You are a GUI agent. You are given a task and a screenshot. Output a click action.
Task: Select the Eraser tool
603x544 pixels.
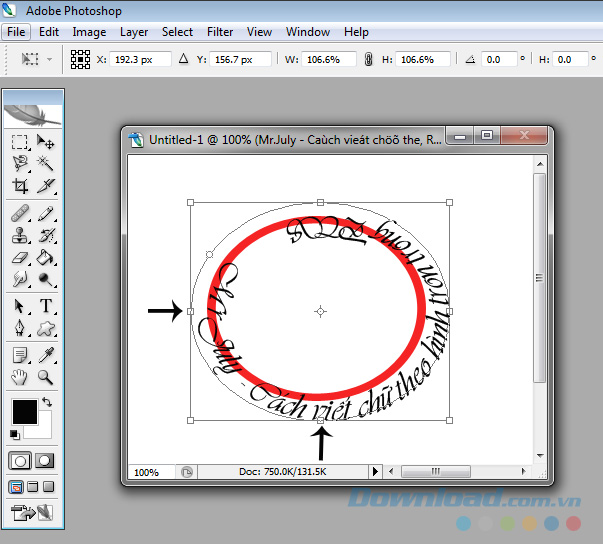pos(20,259)
